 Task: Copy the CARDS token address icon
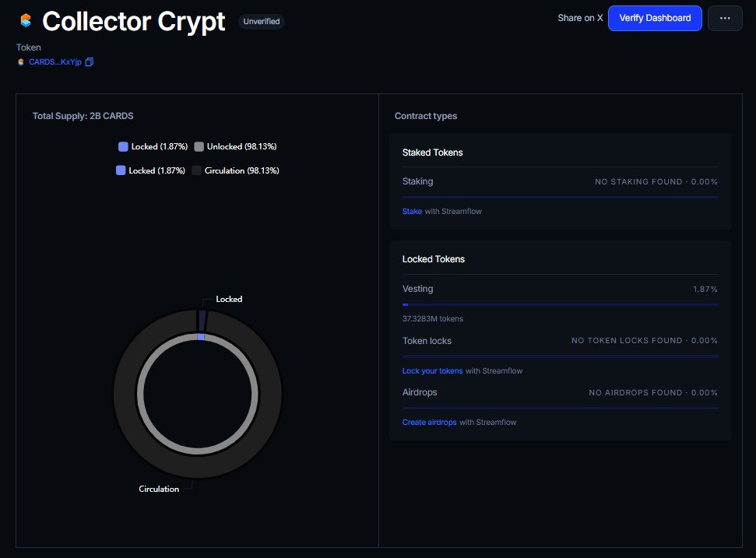tap(90, 61)
